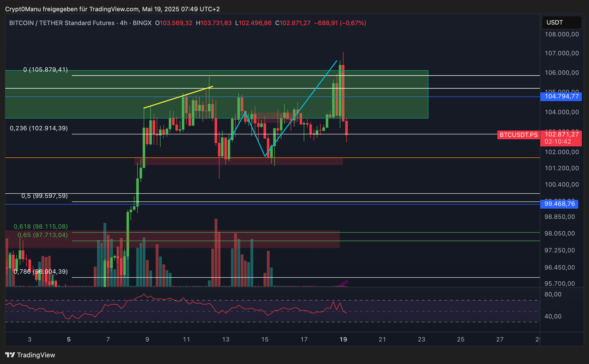Viewport: 589px width, 364px height.
Task: Click the 97.250,00 price axis label
Action: (x=560, y=250)
